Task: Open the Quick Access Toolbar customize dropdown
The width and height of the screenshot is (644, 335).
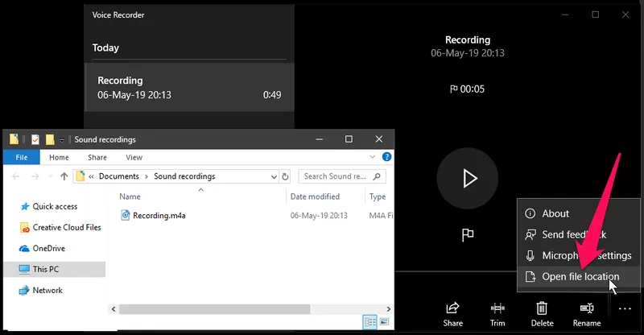Action: coord(63,139)
